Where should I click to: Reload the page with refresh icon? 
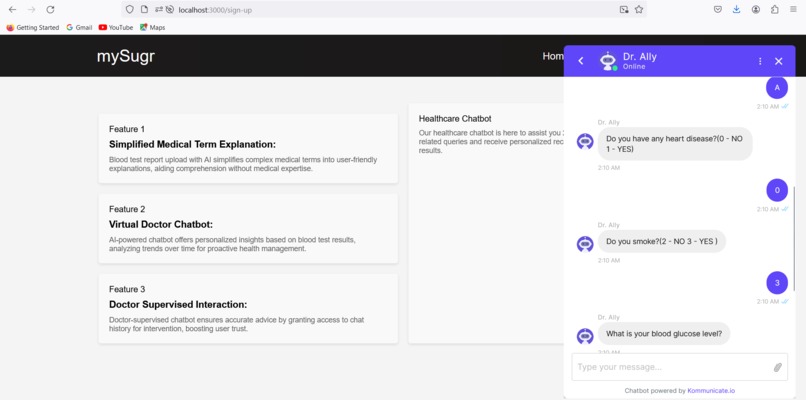50,9
